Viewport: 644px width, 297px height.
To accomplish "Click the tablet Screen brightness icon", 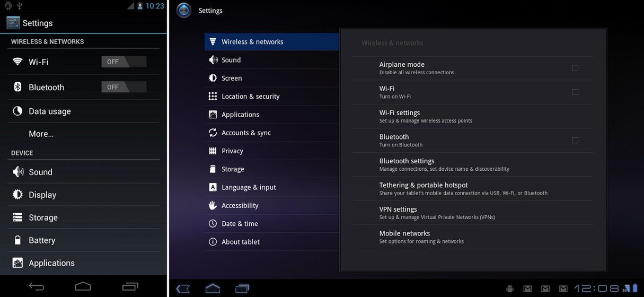I will click(x=213, y=78).
